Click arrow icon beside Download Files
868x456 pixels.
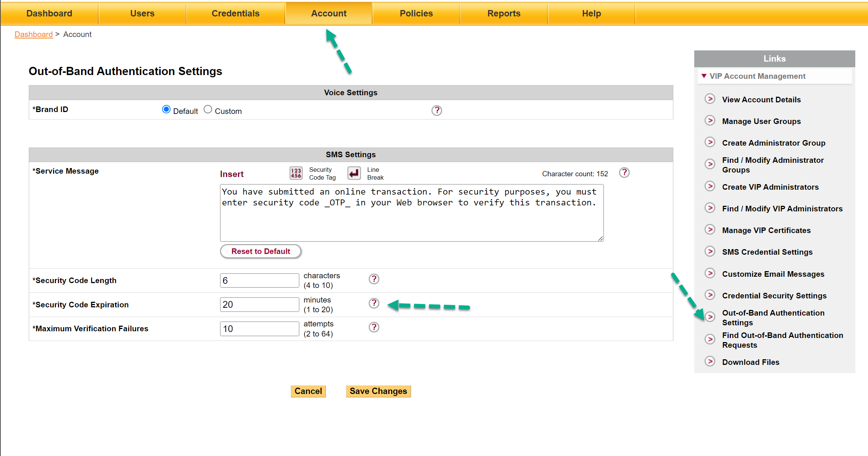710,362
